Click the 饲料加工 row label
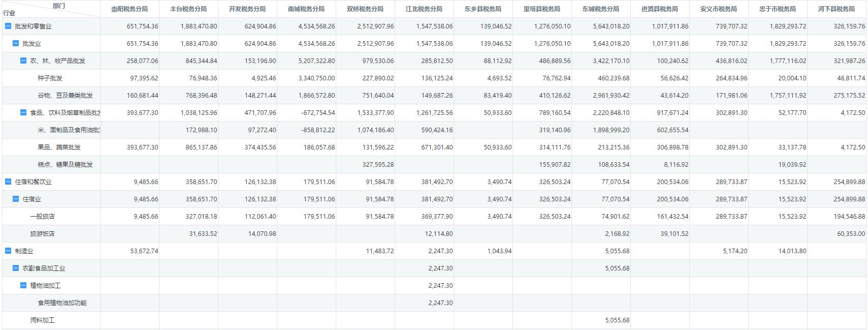Viewport: 868px width, 330px height. pos(42,320)
